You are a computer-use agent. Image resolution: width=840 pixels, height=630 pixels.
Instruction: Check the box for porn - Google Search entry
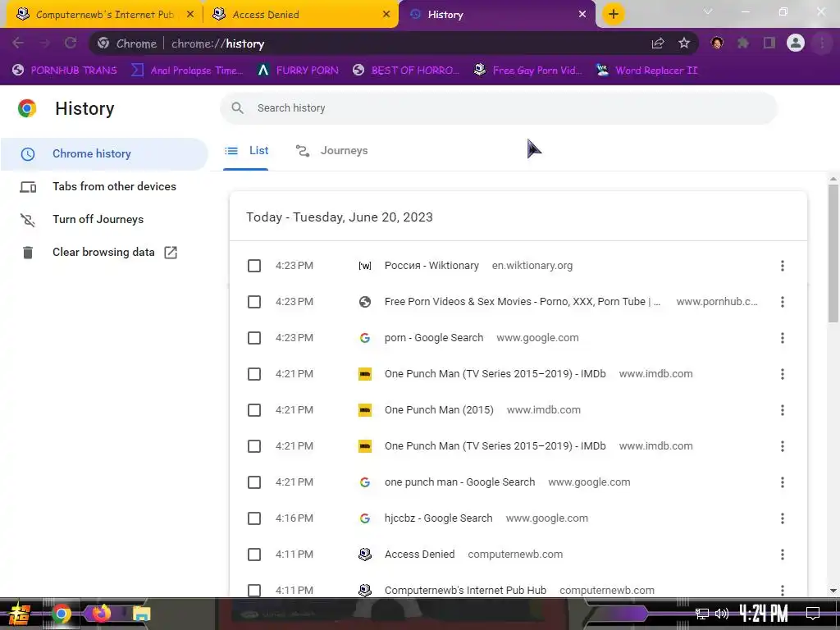pyautogui.click(x=254, y=338)
